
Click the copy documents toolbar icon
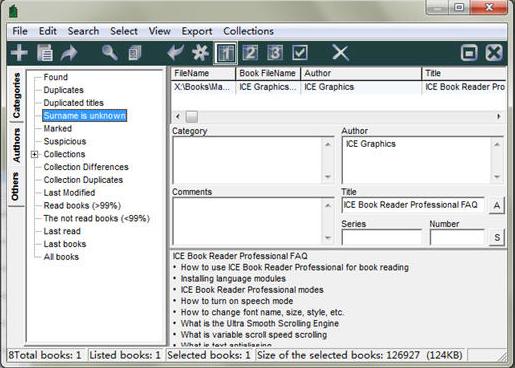tap(135, 53)
